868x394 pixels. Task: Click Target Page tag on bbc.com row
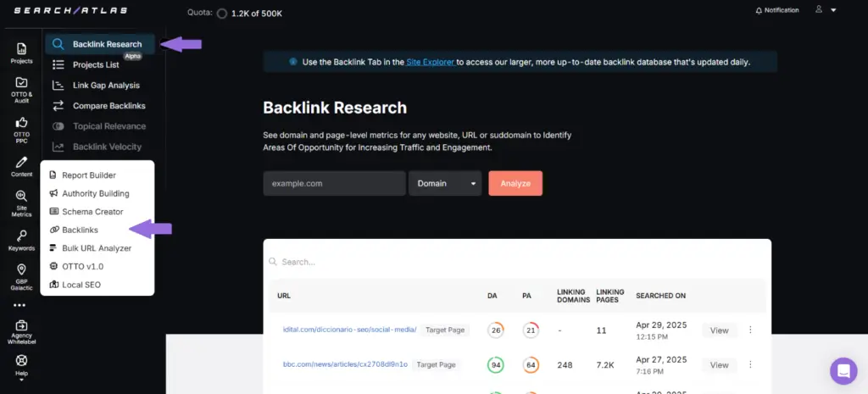point(437,364)
